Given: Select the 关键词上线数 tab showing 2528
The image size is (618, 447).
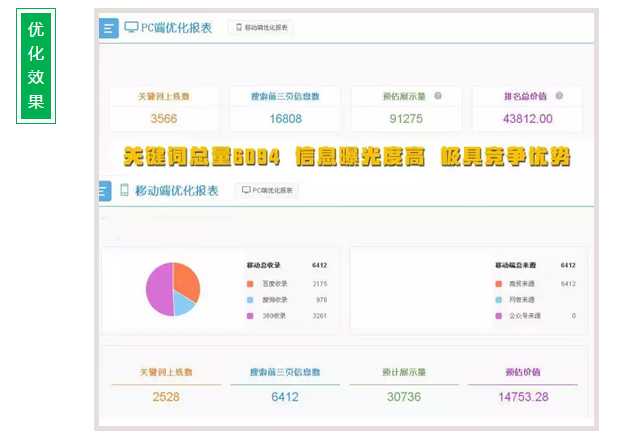Looking at the screenshot, I should click(x=165, y=386).
